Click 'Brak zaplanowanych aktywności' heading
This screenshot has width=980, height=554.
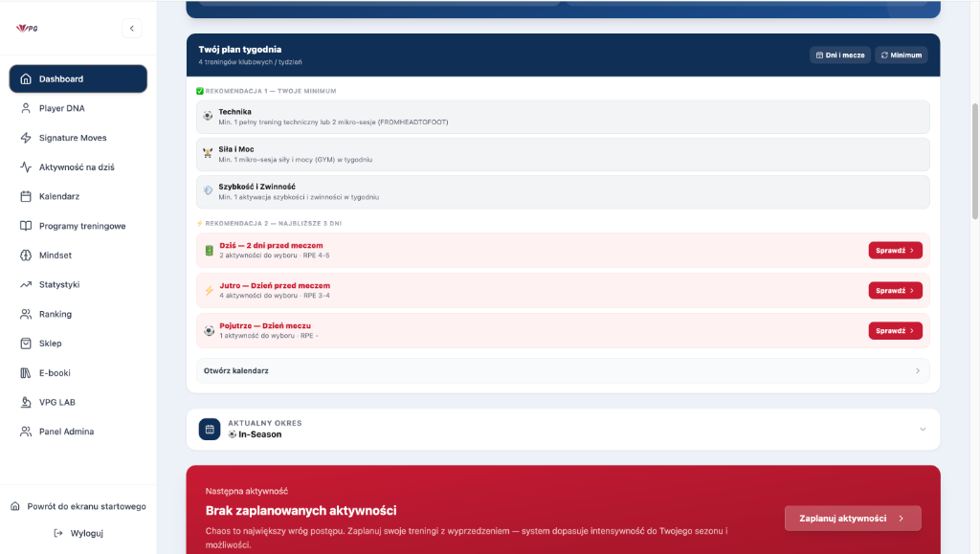coord(301,510)
